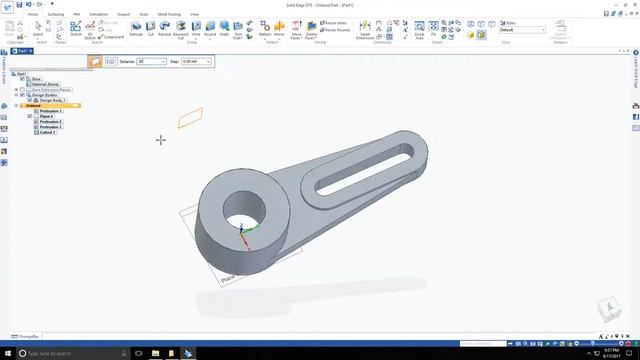Toggle the Base Reference Planes checkbox
The width and height of the screenshot is (640, 360).
[22, 89]
